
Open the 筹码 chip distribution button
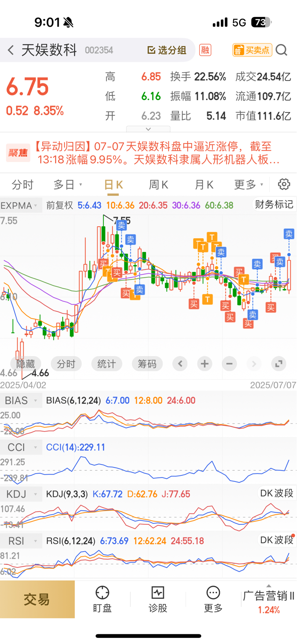click(147, 364)
